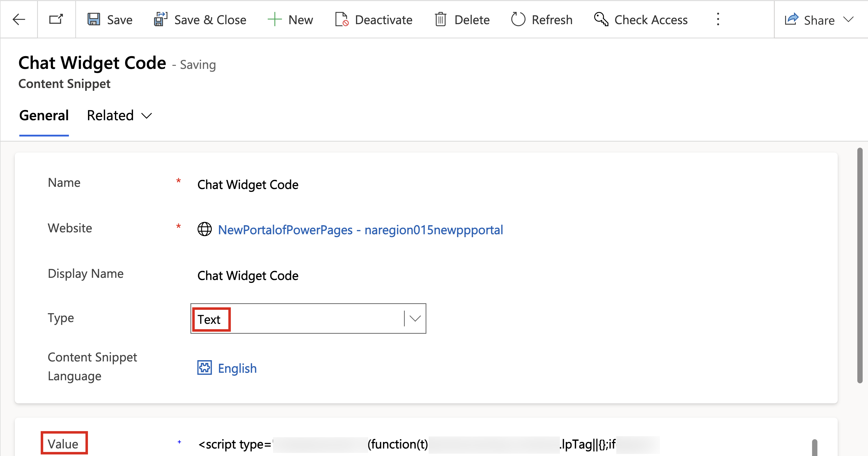Go back using the left arrow icon

pyautogui.click(x=19, y=19)
